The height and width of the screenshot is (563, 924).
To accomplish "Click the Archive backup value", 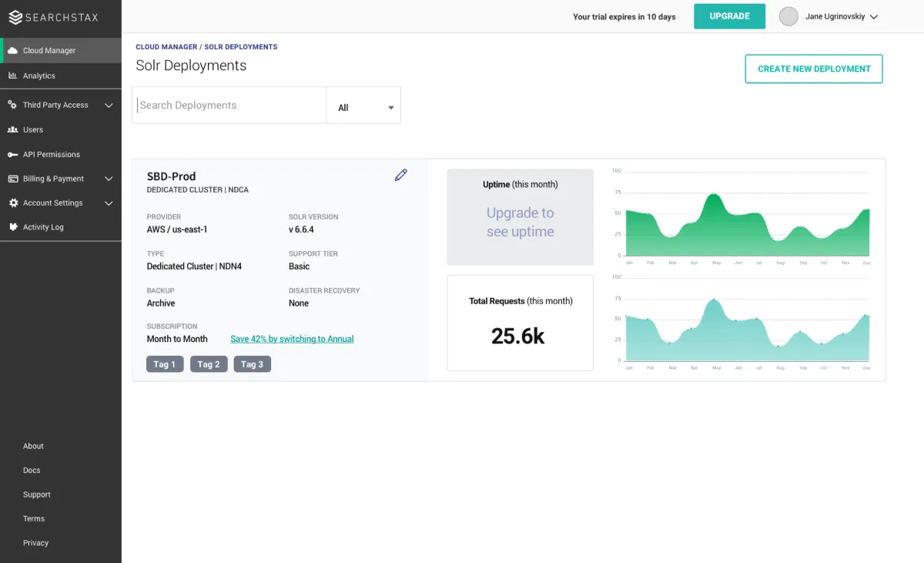I will (x=161, y=303).
